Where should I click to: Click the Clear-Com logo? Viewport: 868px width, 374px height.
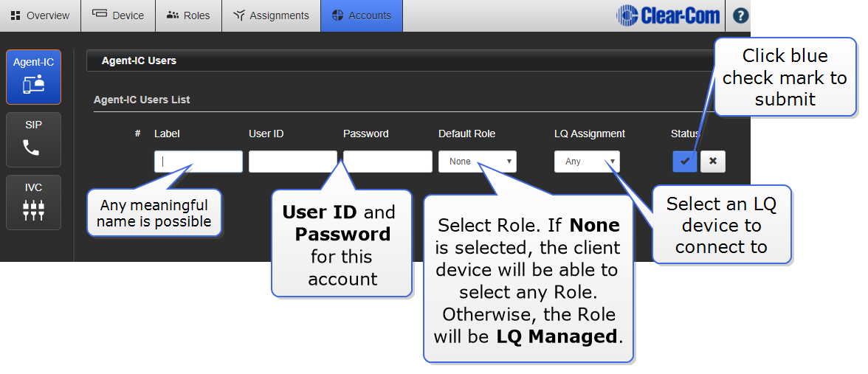click(x=668, y=15)
